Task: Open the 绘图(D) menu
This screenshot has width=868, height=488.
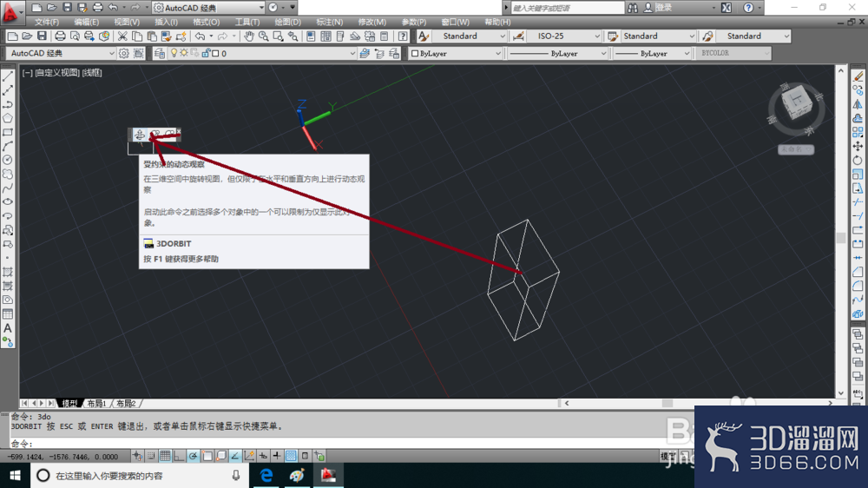Action: coord(288,23)
